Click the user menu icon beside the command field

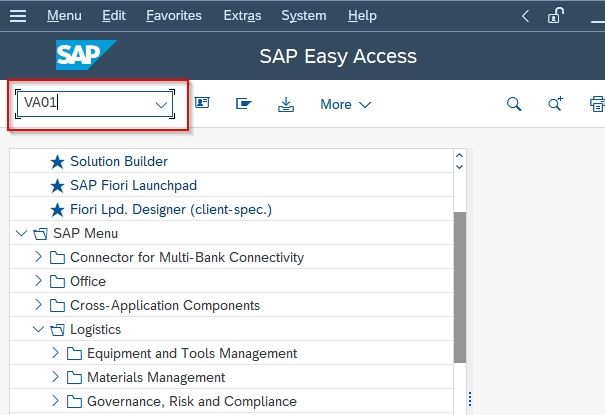202,103
